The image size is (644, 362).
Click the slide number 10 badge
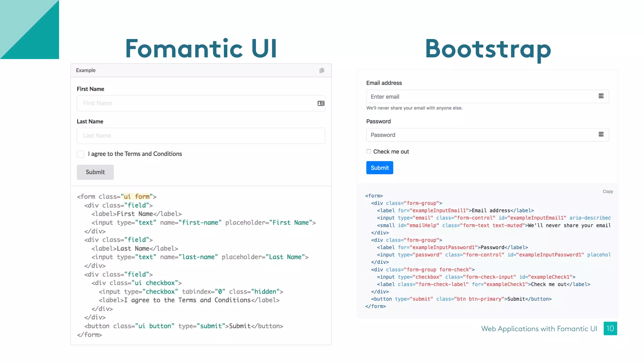point(610,328)
